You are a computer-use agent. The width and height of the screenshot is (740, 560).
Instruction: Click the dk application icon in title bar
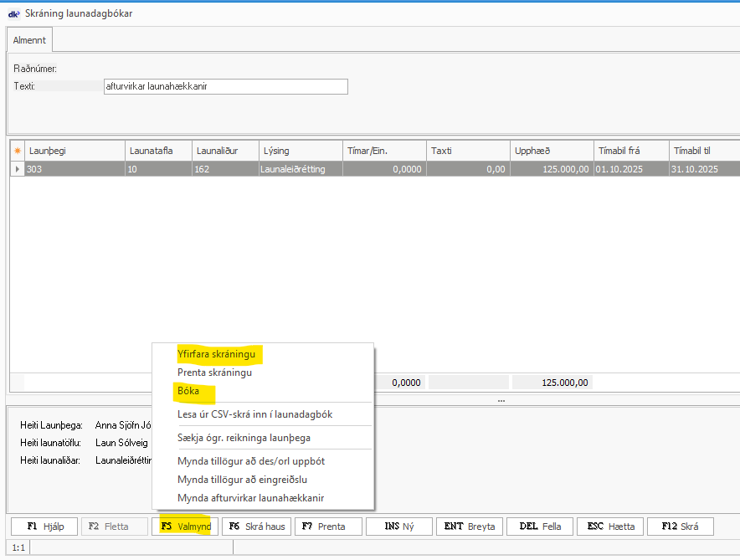point(13,13)
